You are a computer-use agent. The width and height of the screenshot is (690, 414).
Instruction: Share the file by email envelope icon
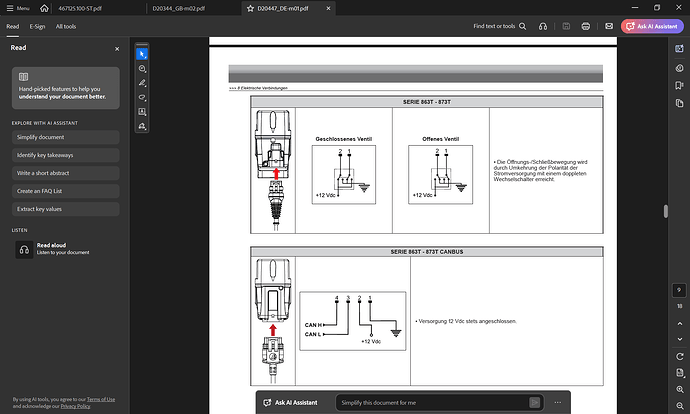[609, 26]
